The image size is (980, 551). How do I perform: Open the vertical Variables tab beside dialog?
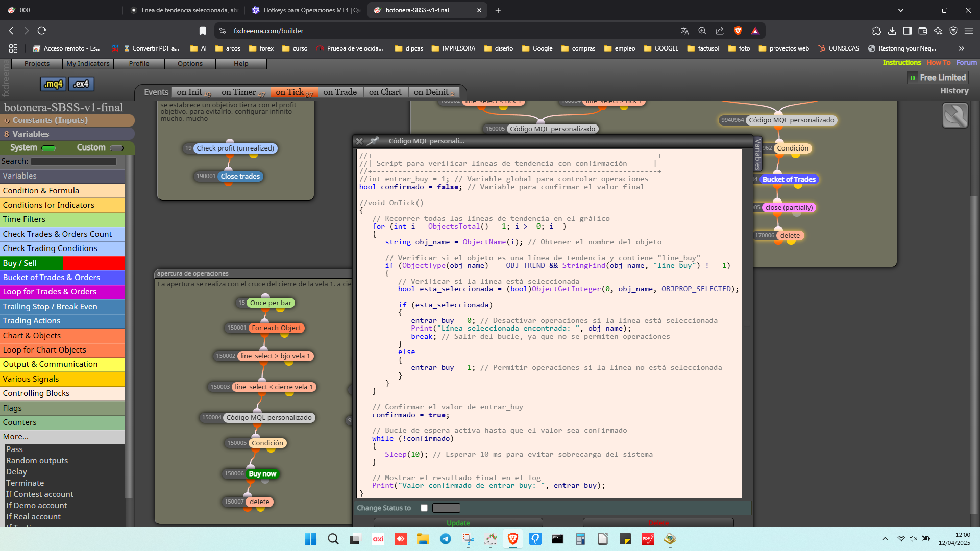pos(758,154)
